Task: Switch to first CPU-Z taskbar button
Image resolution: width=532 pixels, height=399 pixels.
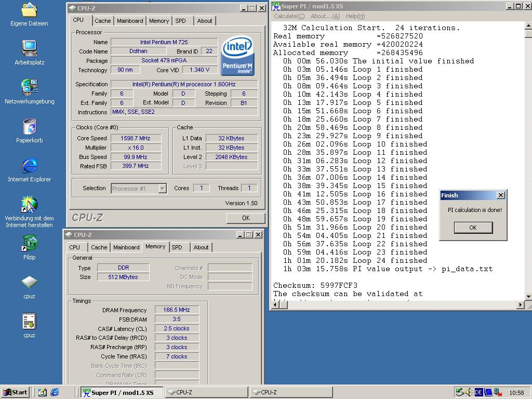Action: click(x=206, y=393)
